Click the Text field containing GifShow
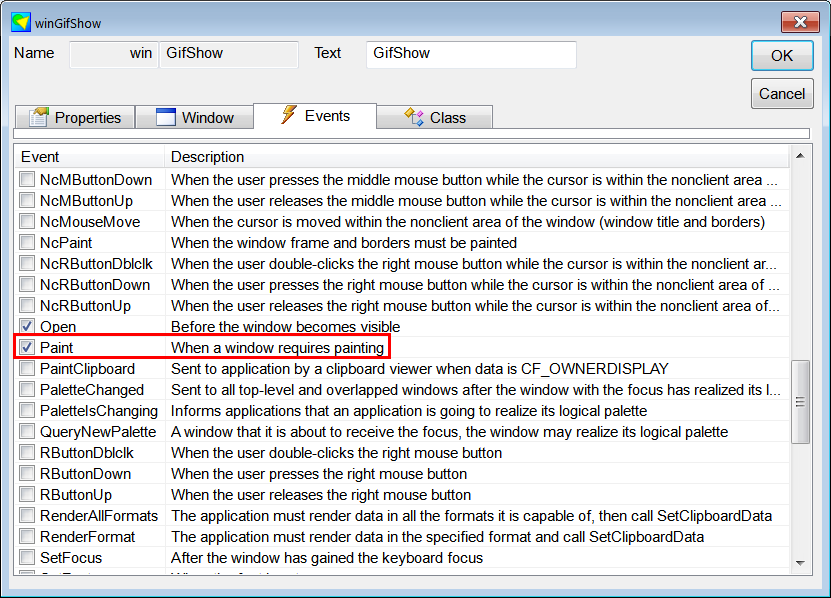The image size is (831, 598). click(471, 54)
